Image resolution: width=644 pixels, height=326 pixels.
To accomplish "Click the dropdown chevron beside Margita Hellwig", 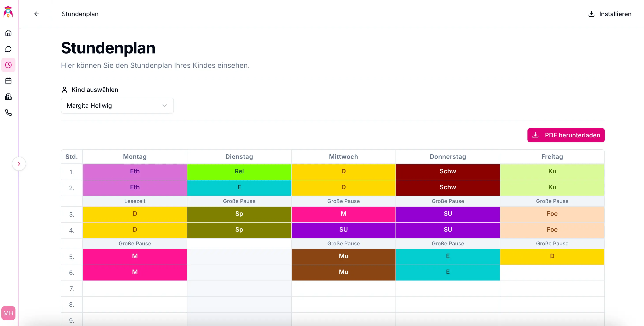I will pyautogui.click(x=164, y=106).
